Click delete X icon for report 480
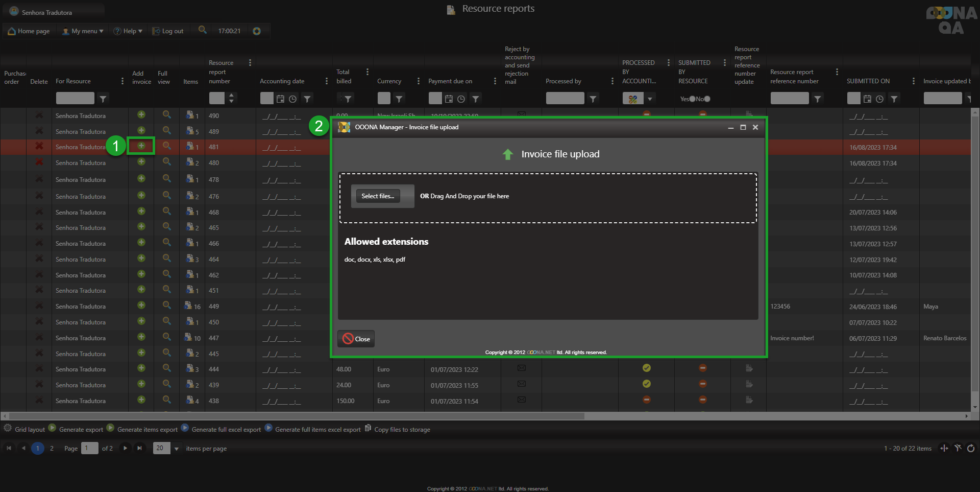Viewport: 980px width, 492px height. click(39, 162)
